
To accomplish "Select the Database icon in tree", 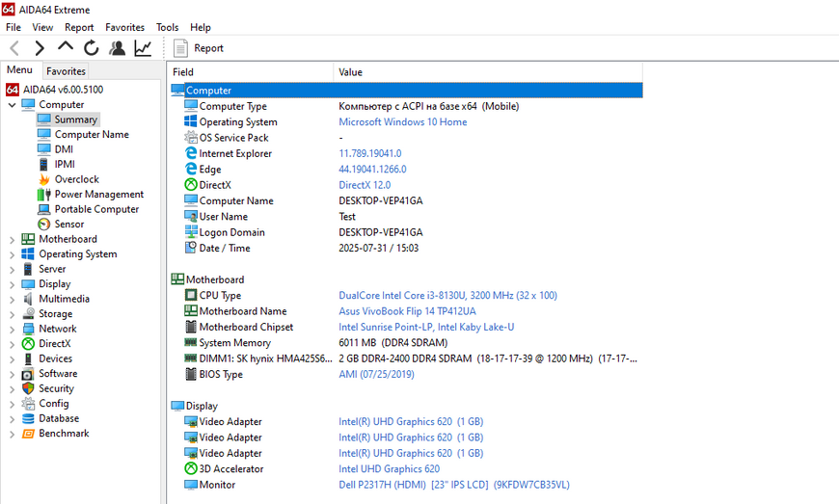I will click(x=28, y=418).
